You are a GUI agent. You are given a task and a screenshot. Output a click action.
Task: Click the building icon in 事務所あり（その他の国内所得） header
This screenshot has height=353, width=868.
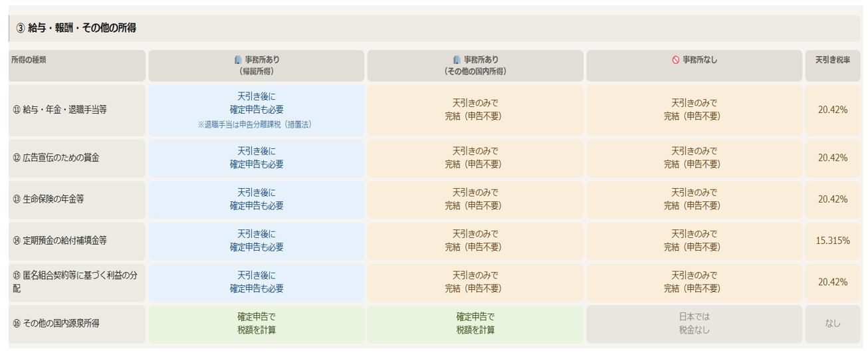click(457, 60)
